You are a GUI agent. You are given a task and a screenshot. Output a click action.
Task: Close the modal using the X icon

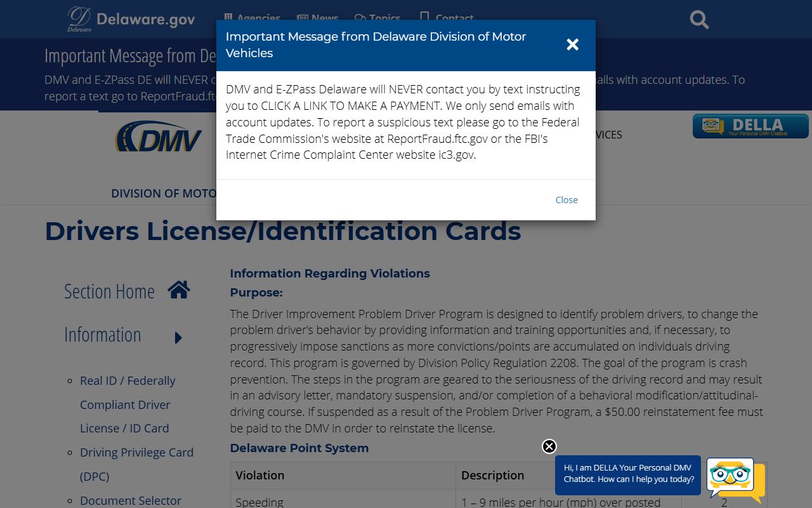pyautogui.click(x=572, y=44)
